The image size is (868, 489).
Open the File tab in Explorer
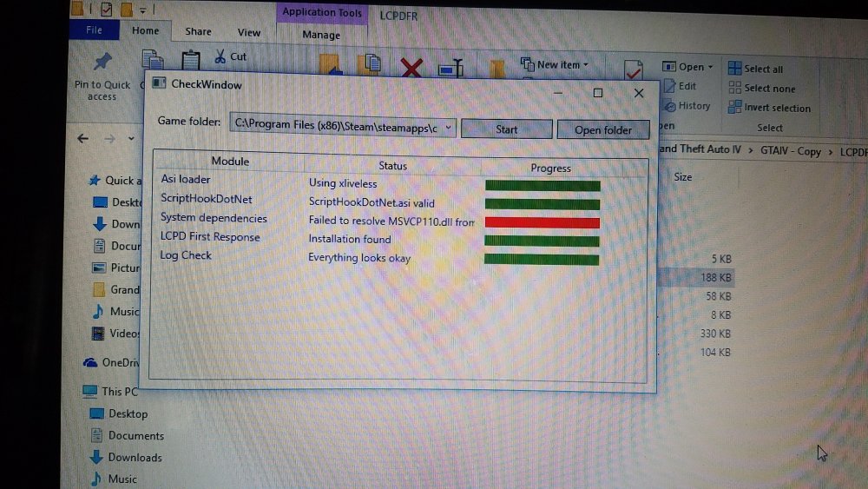[x=94, y=30]
